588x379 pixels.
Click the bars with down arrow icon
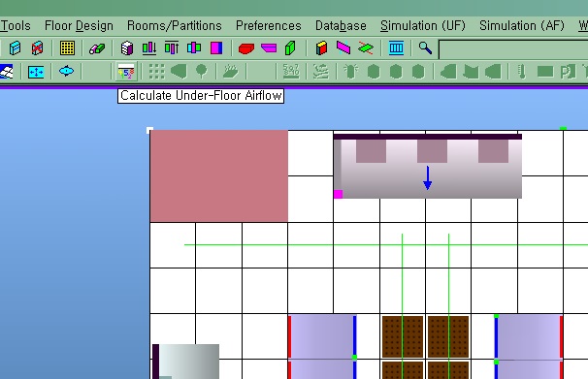pos(149,47)
